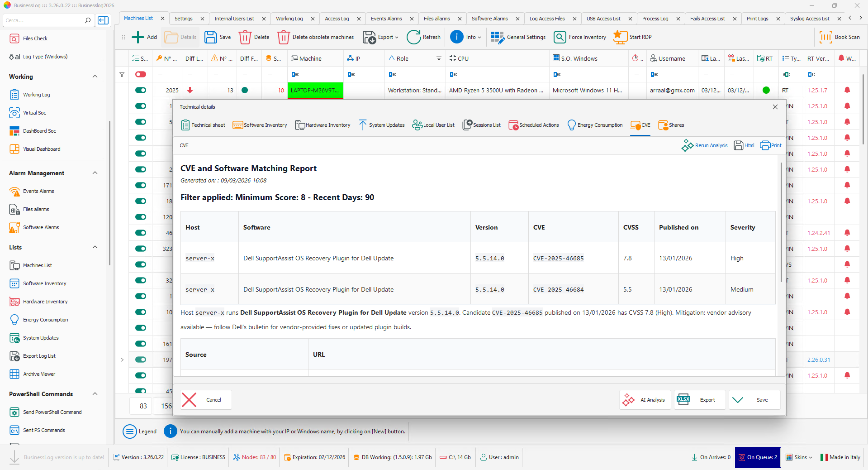
Task: Toggle the red filter-row switch
Action: point(141,74)
